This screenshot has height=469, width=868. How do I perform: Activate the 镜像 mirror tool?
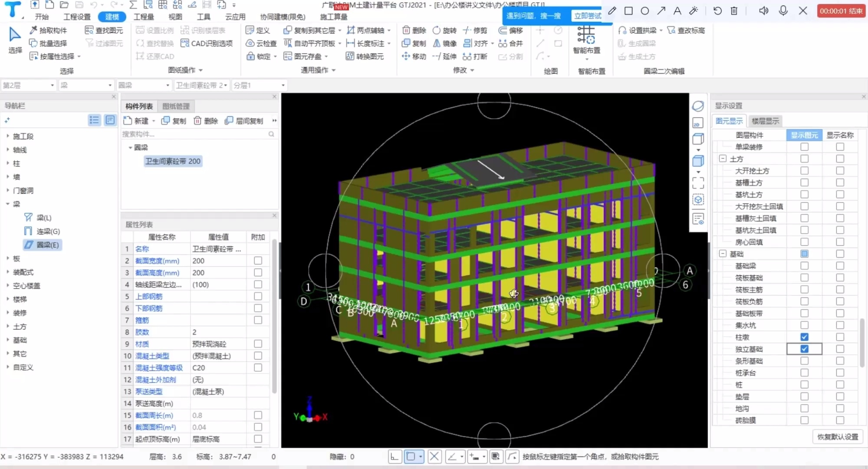tap(444, 43)
